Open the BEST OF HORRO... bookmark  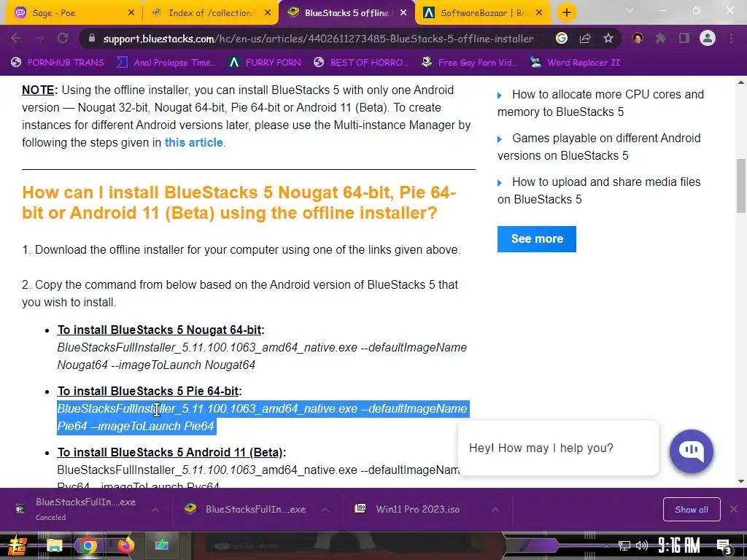tap(361, 63)
